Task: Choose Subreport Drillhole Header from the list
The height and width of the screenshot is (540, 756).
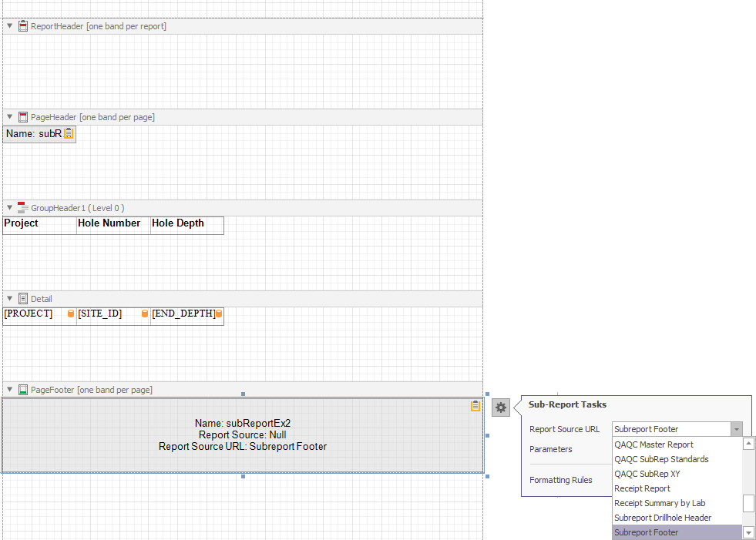Action: click(677, 518)
